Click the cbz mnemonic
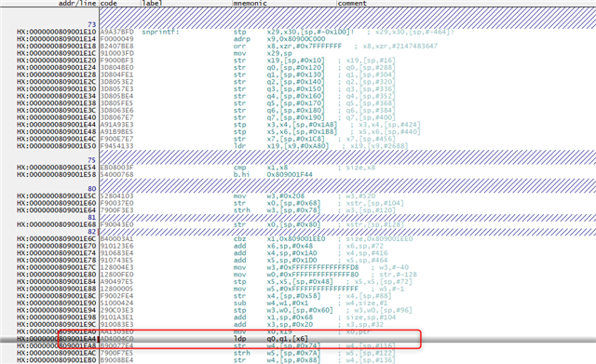Screen dimensions: 596x364 point(240,239)
